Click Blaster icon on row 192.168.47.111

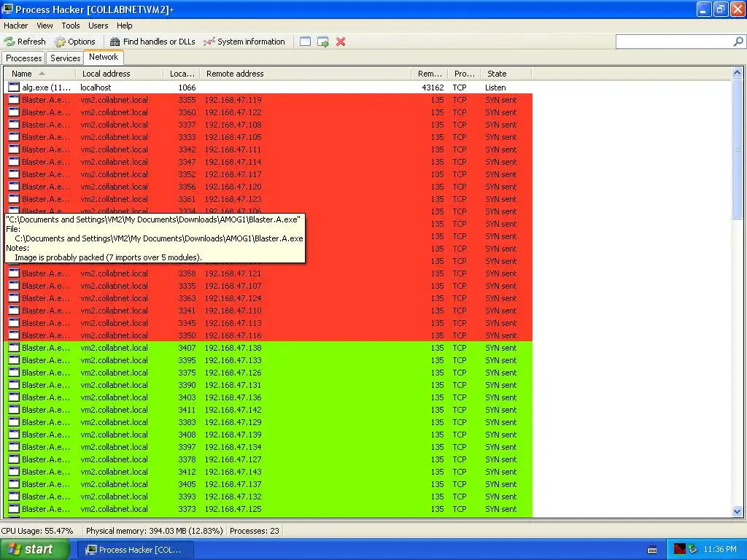[x=14, y=149]
